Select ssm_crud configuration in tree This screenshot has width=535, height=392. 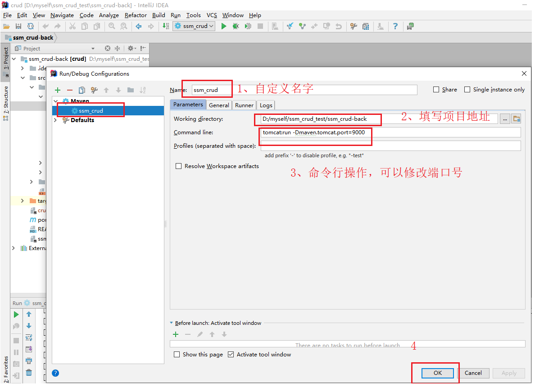point(108,111)
